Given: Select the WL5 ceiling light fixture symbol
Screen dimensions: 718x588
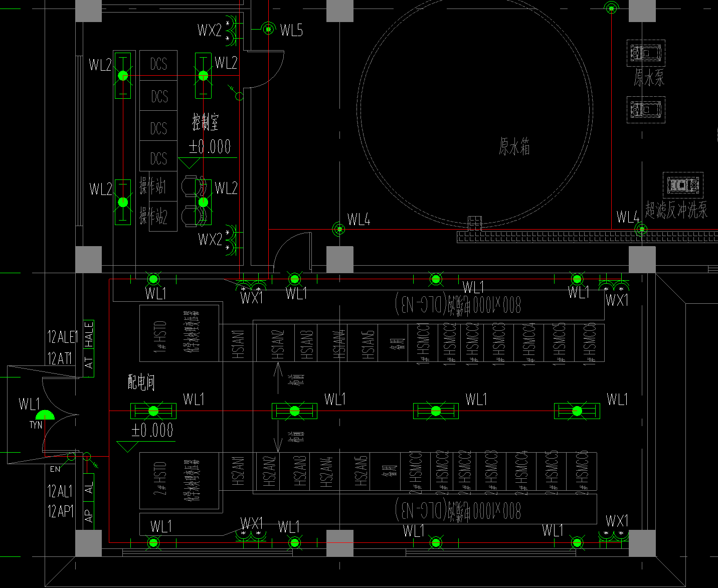Looking at the screenshot, I should coord(269,30).
